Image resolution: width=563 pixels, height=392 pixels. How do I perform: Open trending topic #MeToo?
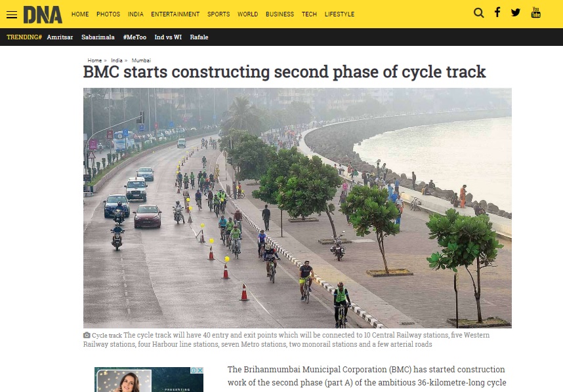(135, 37)
